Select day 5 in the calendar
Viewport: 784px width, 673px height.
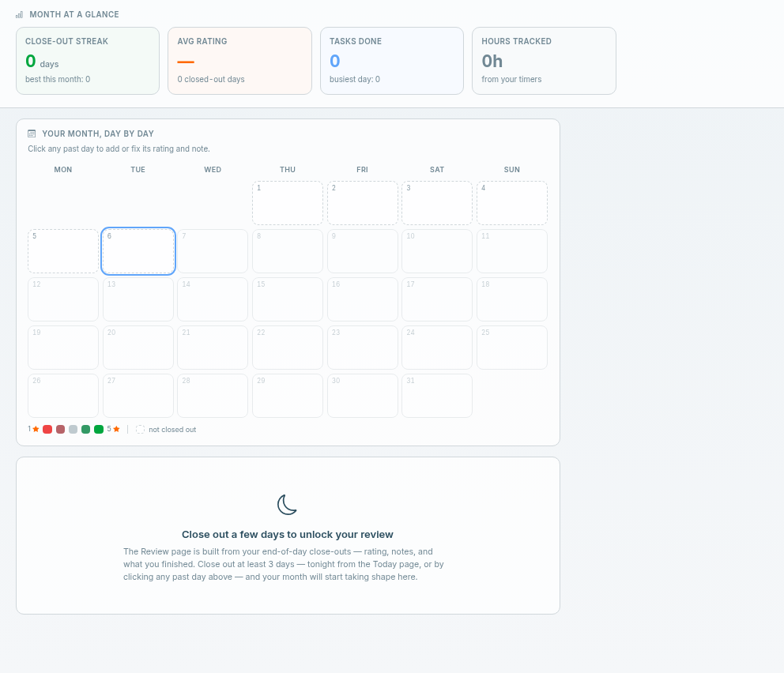63,251
